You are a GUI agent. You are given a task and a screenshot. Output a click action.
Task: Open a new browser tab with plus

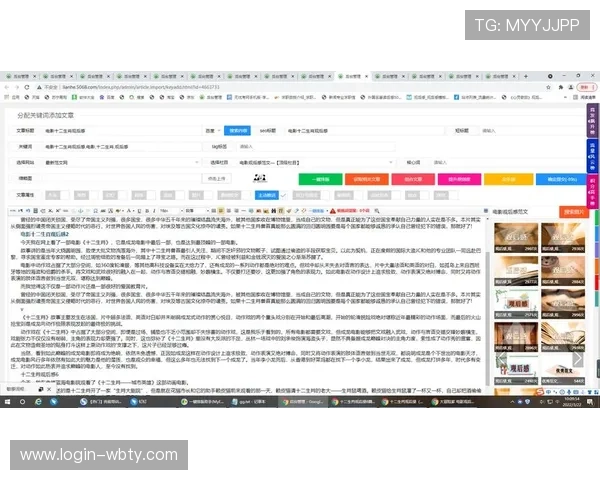tap(525, 76)
